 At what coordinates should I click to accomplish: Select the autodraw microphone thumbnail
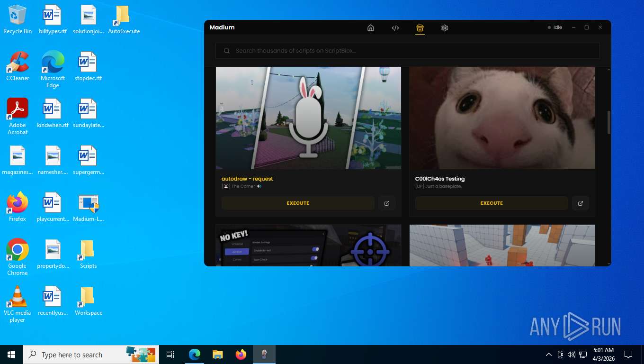coord(308,118)
